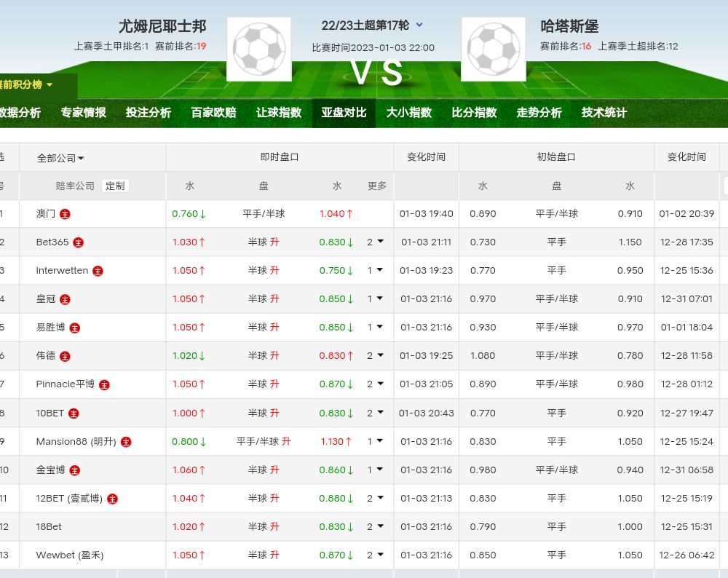
Task: Go to the 技术统计 tab
Action: point(604,113)
